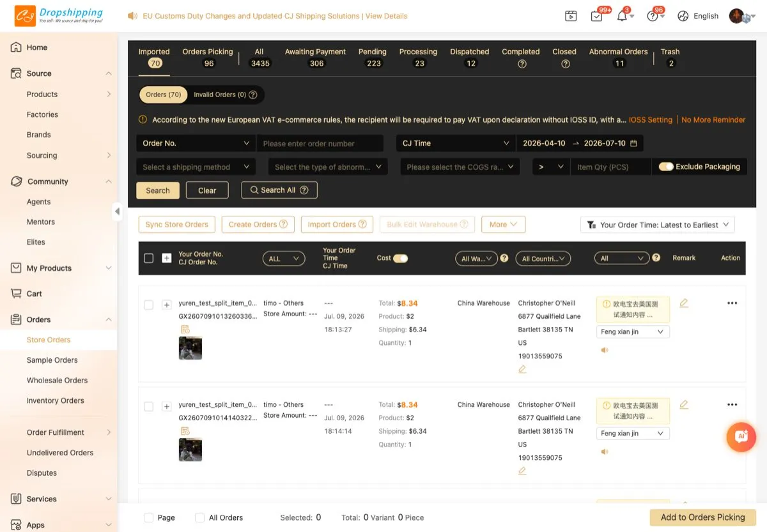Edit remark pencil for first order

(x=684, y=303)
